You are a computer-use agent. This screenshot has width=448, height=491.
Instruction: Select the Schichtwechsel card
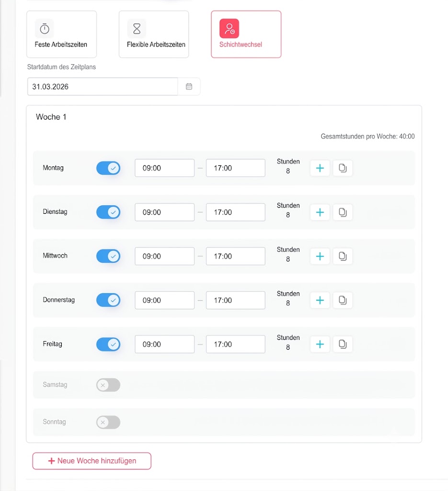(x=246, y=34)
